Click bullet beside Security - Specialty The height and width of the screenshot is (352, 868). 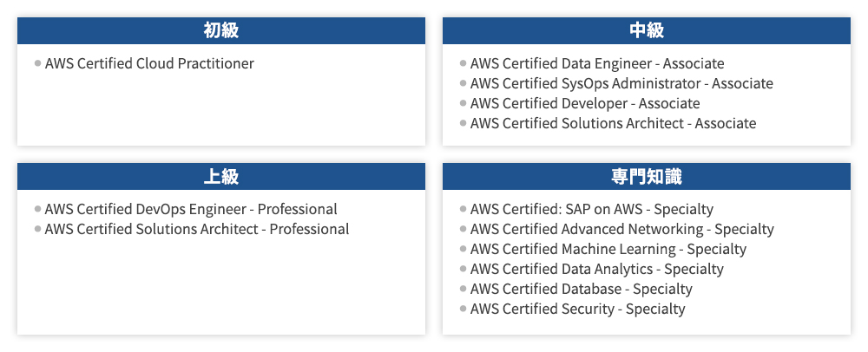pos(464,309)
